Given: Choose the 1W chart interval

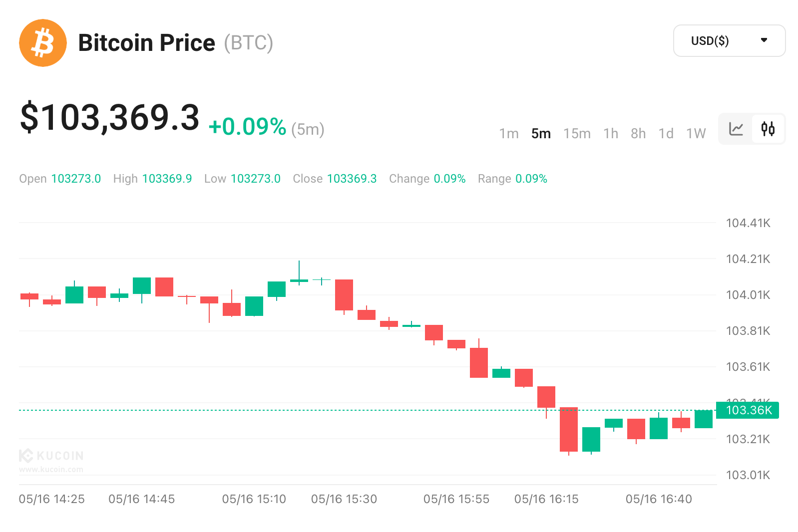Looking at the screenshot, I should [x=696, y=134].
